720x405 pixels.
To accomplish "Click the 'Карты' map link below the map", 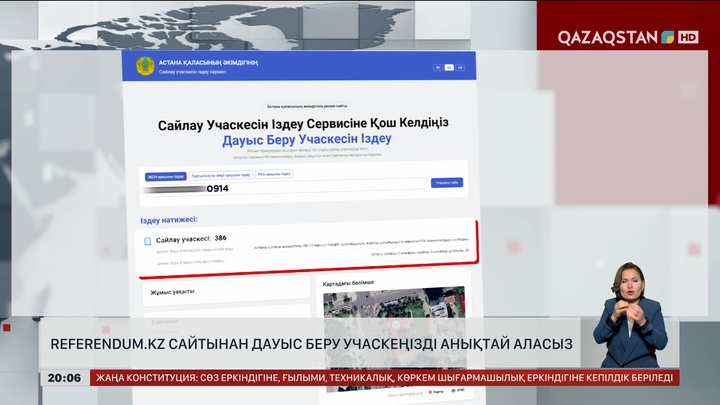I will [x=436, y=392].
